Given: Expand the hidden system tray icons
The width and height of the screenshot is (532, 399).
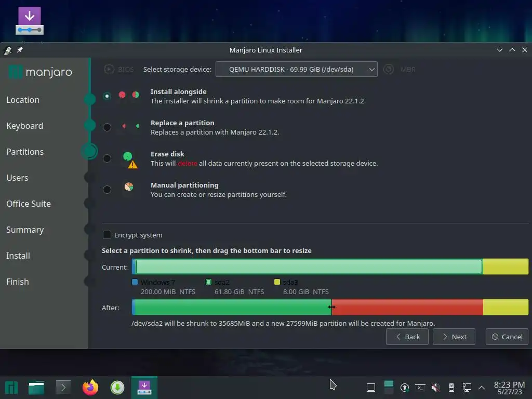Looking at the screenshot, I should [x=482, y=388].
